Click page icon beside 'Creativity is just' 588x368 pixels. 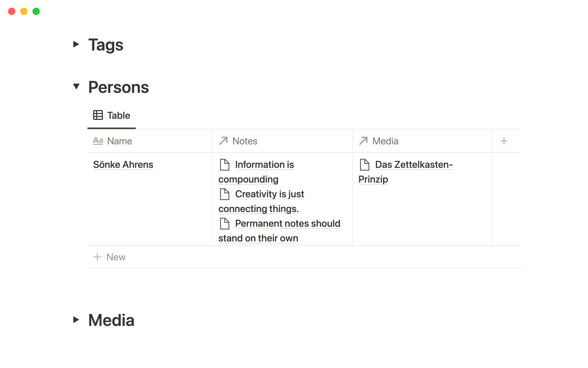click(224, 194)
